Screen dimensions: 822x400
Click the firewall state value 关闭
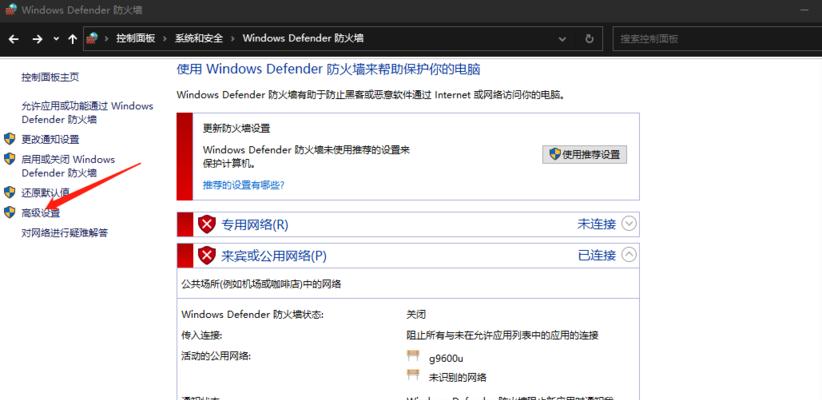coord(416,315)
